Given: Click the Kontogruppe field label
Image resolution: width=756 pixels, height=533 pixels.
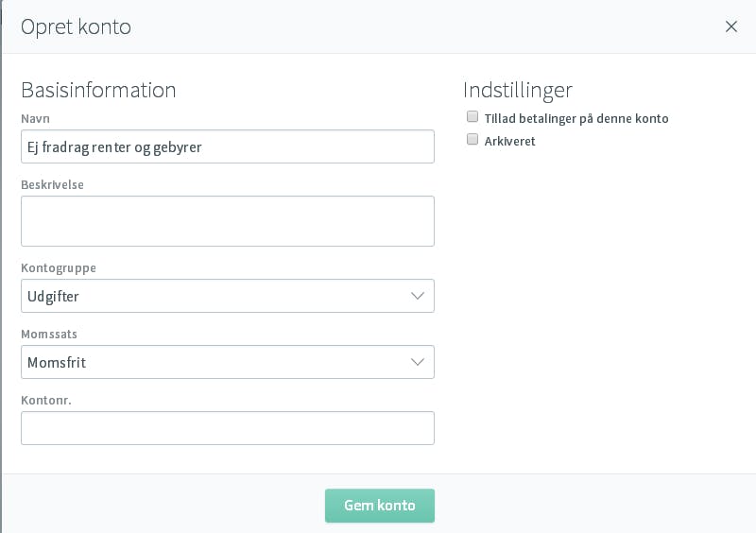Looking at the screenshot, I should click(59, 268).
